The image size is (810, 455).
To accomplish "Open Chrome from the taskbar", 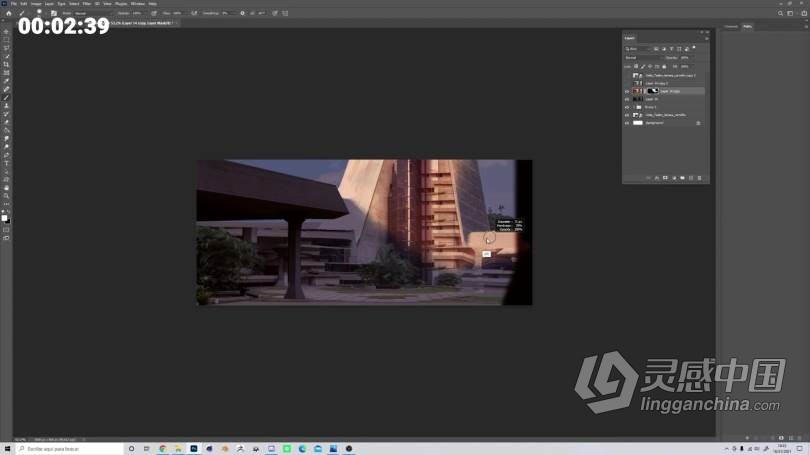I will click(163, 449).
